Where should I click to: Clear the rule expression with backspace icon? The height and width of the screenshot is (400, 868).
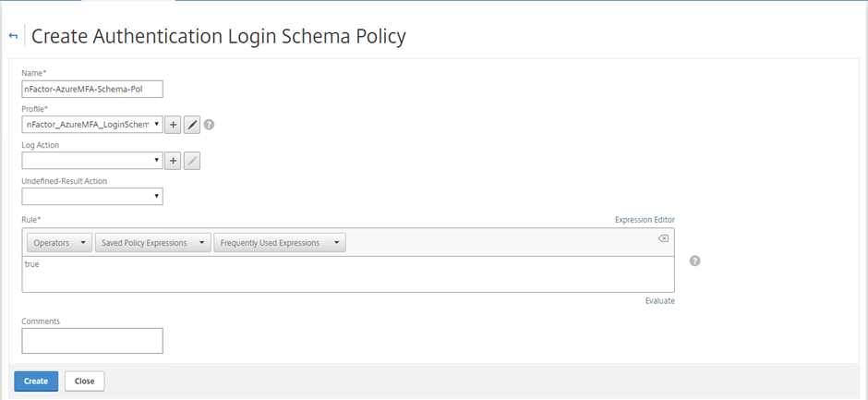(x=663, y=238)
